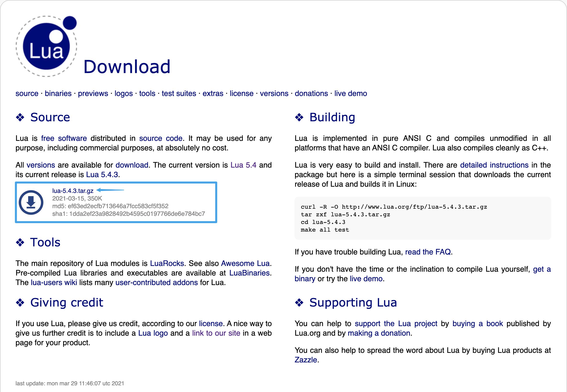The width and height of the screenshot is (567, 392).
Task: Jump to the extras navigation link
Action: point(213,94)
